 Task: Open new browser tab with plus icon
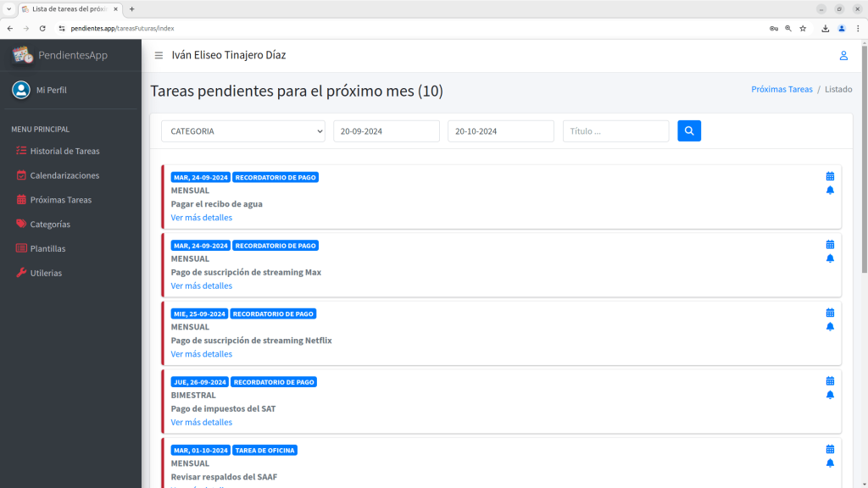click(131, 8)
